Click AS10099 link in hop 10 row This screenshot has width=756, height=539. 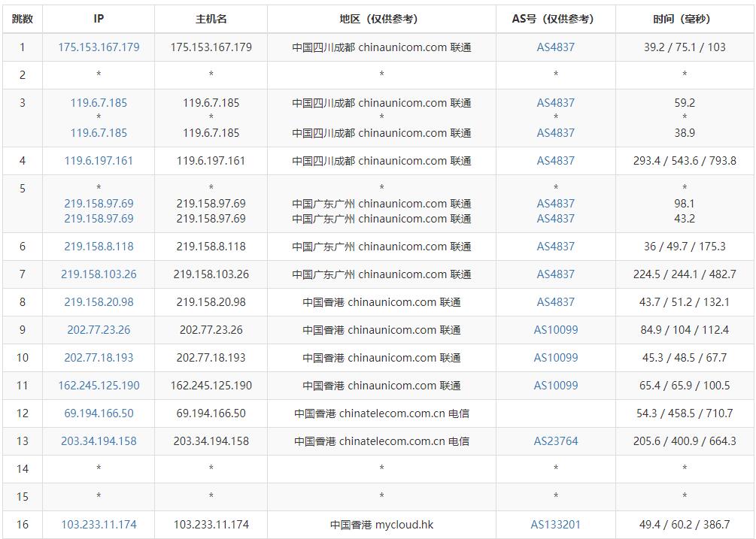pos(555,358)
